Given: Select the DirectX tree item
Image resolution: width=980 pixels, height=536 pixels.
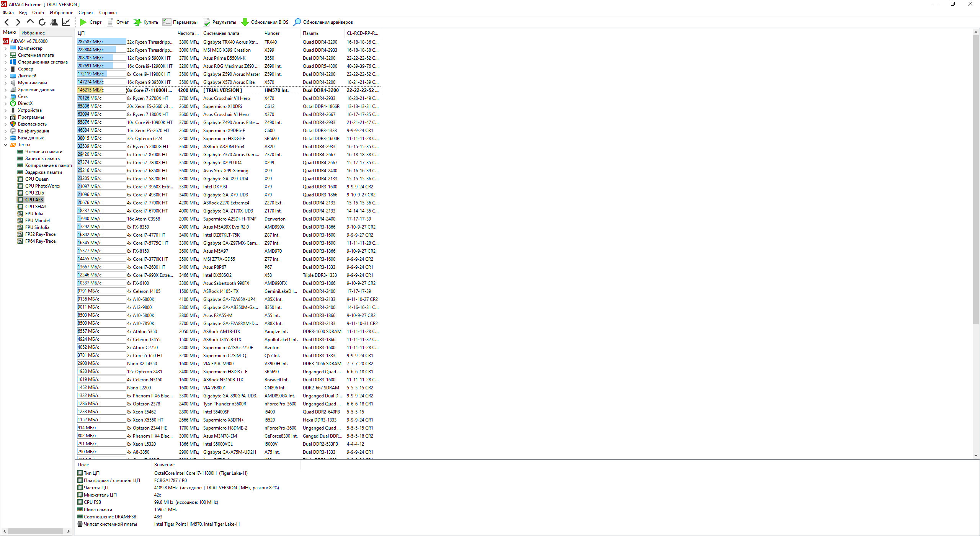Looking at the screenshot, I should (25, 103).
